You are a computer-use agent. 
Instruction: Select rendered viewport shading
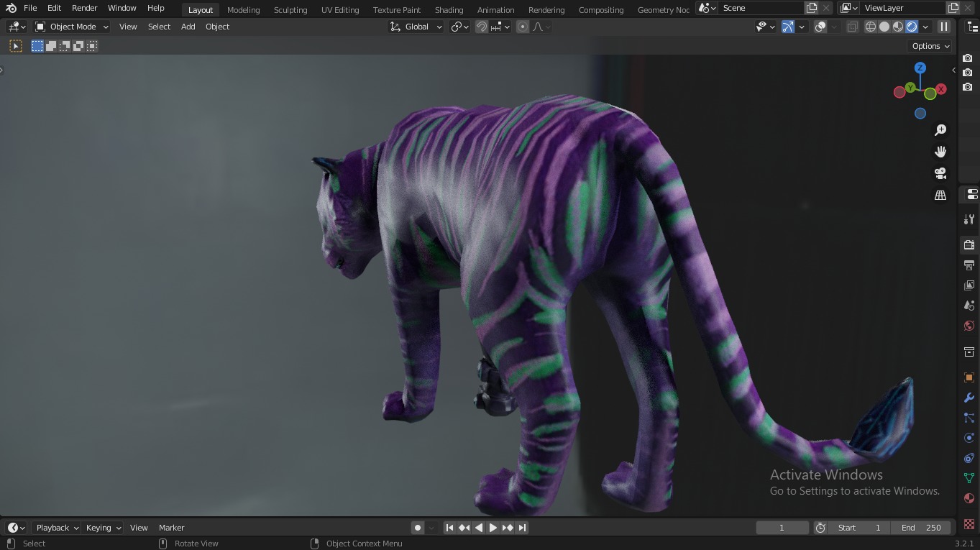click(x=912, y=27)
